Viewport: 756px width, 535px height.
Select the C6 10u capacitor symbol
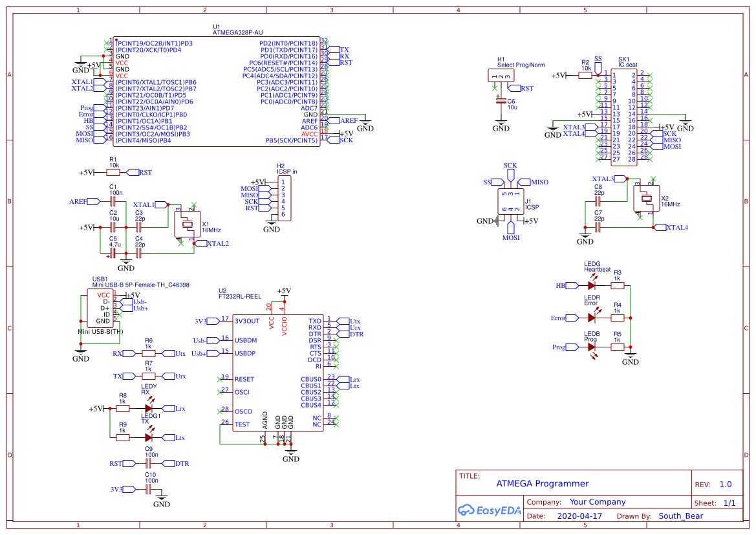[501, 100]
